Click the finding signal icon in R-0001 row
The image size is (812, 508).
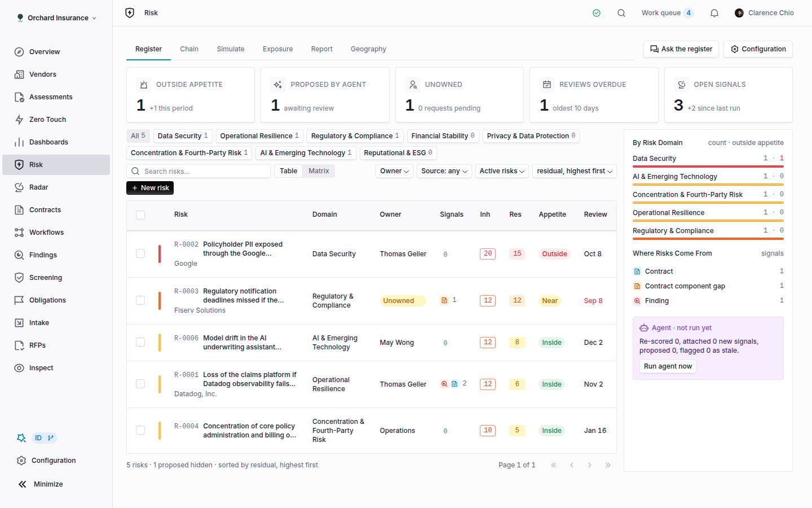point(444,384)
